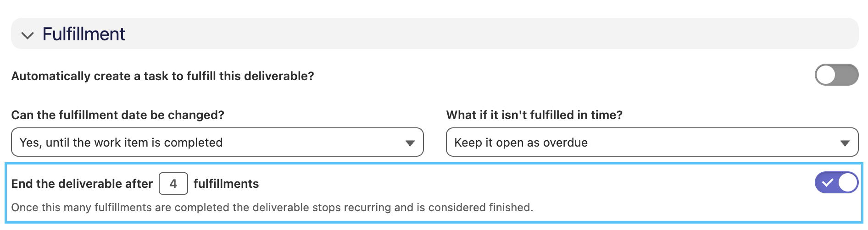This screenshot has width=868, height=230.
Task: Click the 'Automatically create a task' label
Action: click(163, 76)
